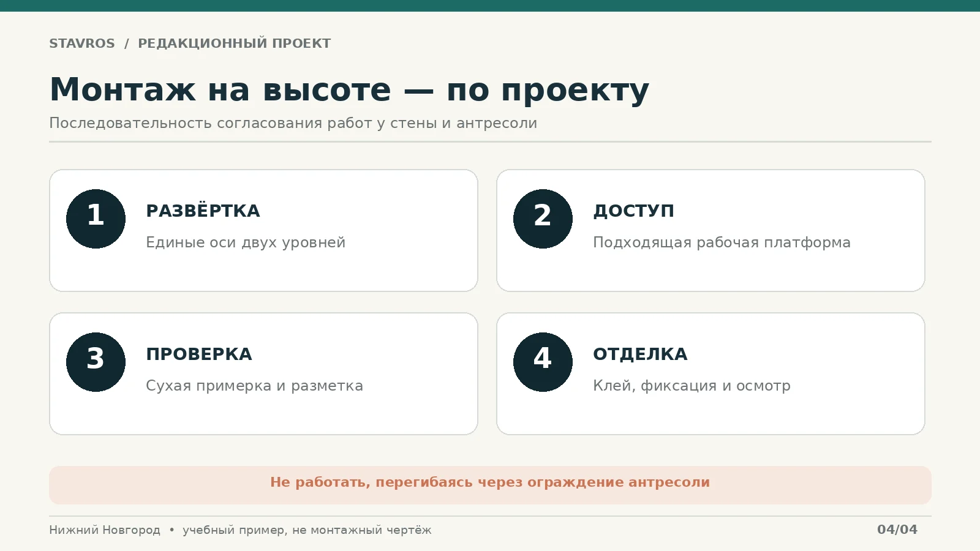This screenshot has height=551, width=980.
Task: Click the subtitle 'Последовательность согласования работ'
Action: click(x=293, y=123)
